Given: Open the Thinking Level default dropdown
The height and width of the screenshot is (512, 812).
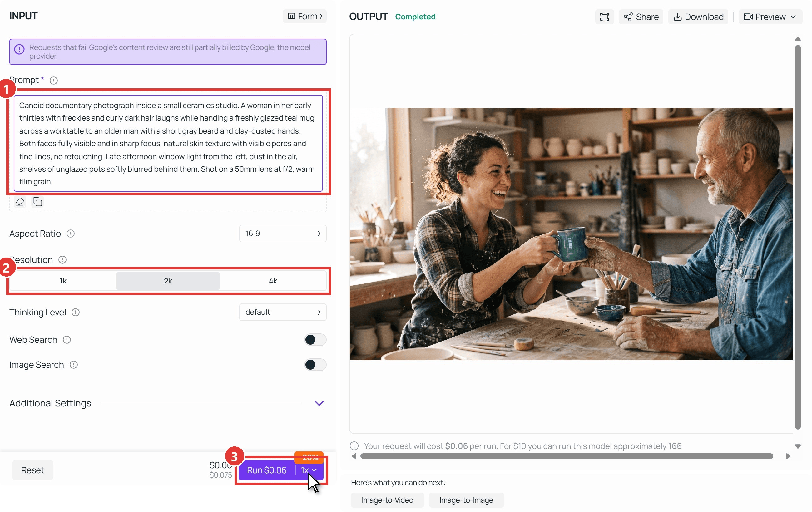Looking at the screenshot, I should pyautogui.click(x=283, y=313).
